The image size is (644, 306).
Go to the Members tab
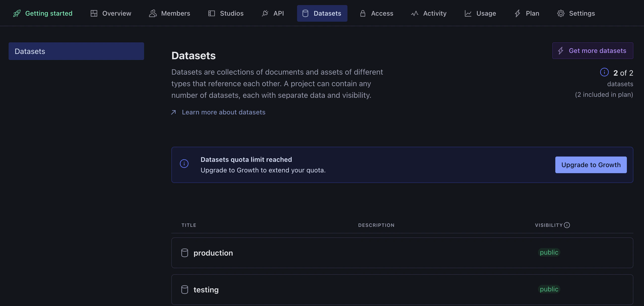(x=170, y=13)
